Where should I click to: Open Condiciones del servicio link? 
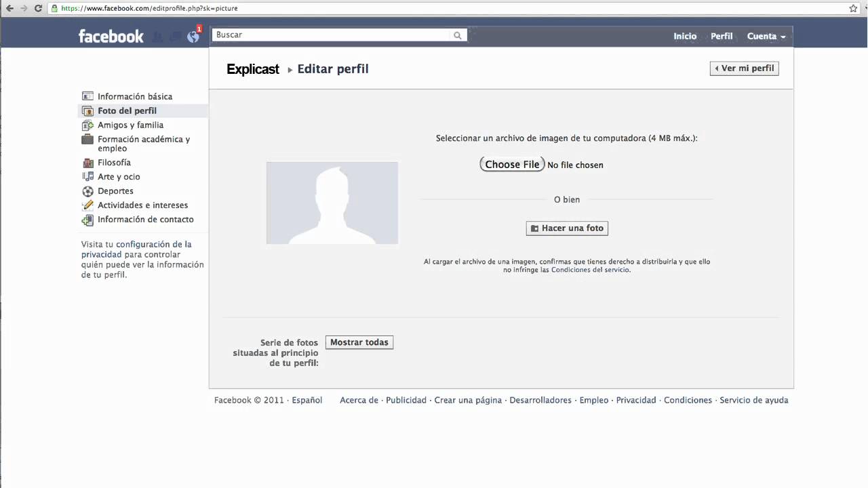[591, 270]
